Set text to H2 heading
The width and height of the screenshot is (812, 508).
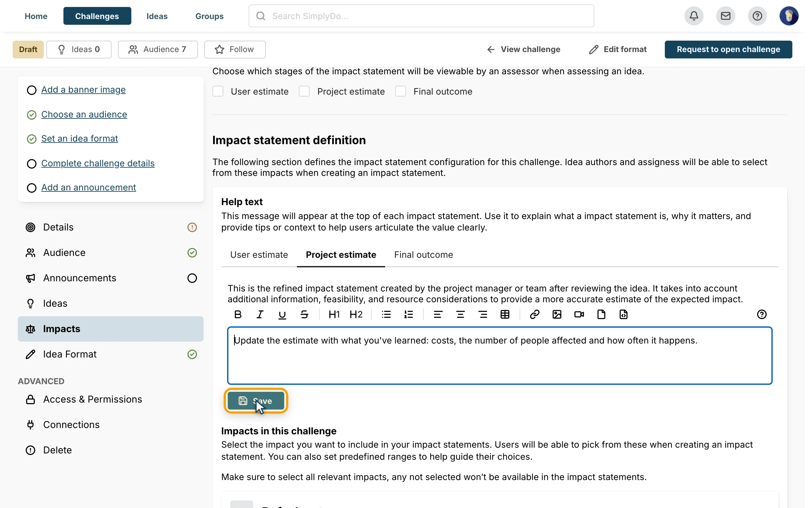point(356,314)
